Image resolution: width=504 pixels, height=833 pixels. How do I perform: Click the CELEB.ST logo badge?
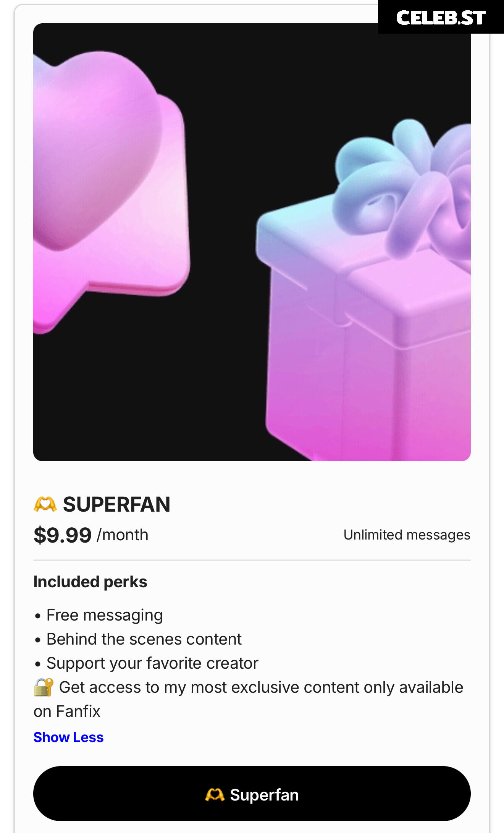pyautogui.click(x=441, y=17)
